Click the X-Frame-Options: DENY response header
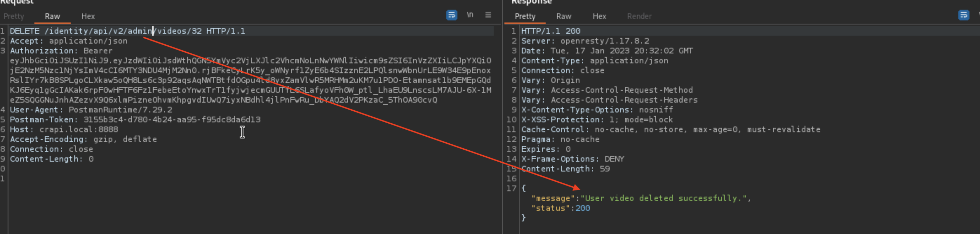Screen dimensions: 980x234 click(572, 159)
